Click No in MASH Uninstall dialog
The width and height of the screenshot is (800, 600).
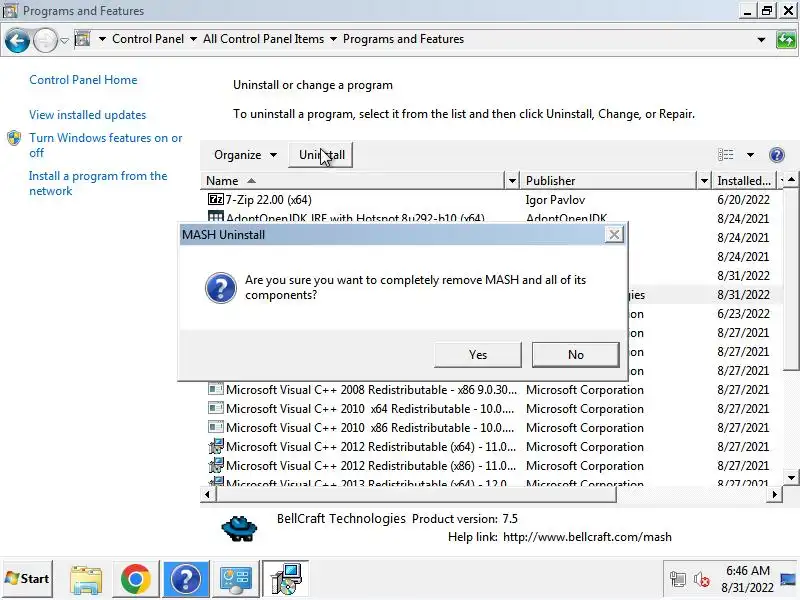[576, 355]
